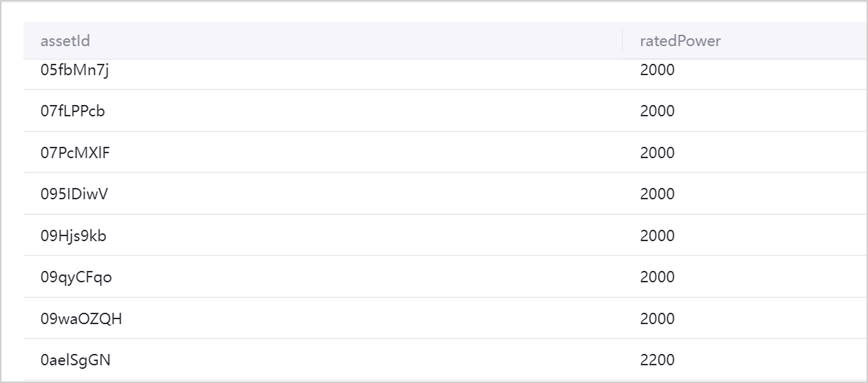Click the 09qyCFqo asset ID cell
The image size is (868, 383).
pos(76,277)
